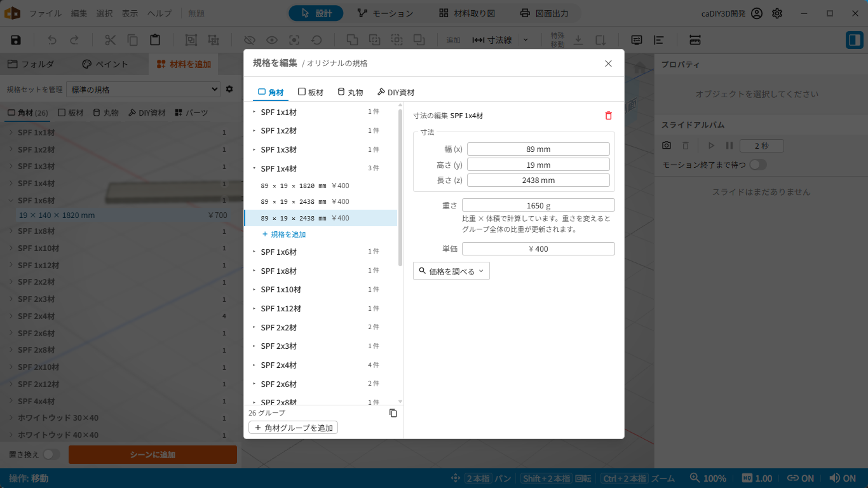The image size is (868, 488).
Task: Click the 高さ (y) input field
Action: coord(538,165)
